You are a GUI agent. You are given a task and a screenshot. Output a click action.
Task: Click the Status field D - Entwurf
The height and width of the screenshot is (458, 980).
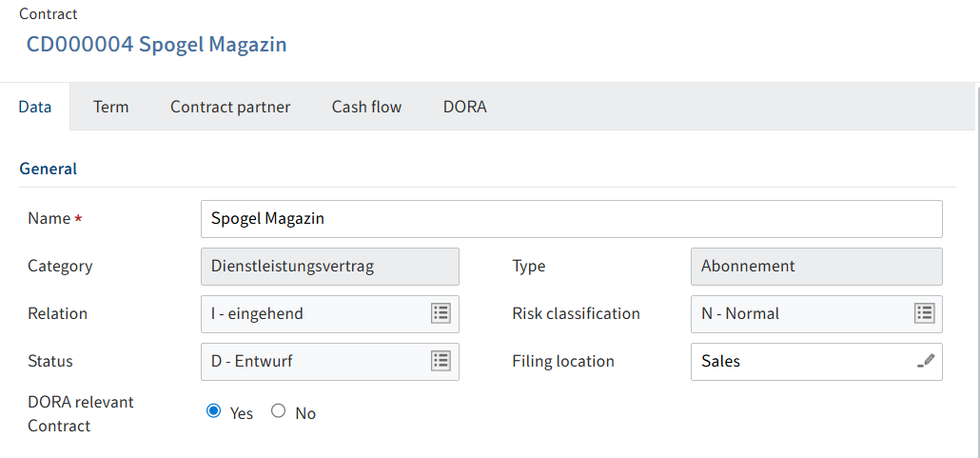(x=330, y=362)
